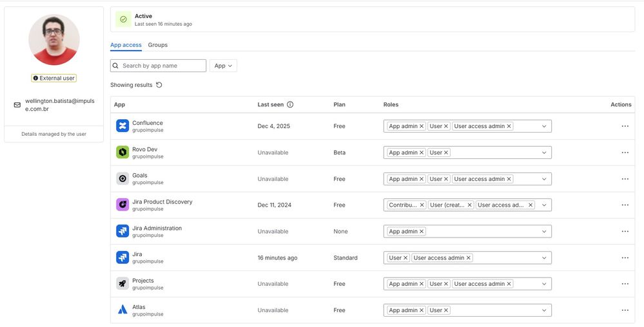Open actions menu for Atlas
The height and width of the screenshot is (327, 644).
625,310
